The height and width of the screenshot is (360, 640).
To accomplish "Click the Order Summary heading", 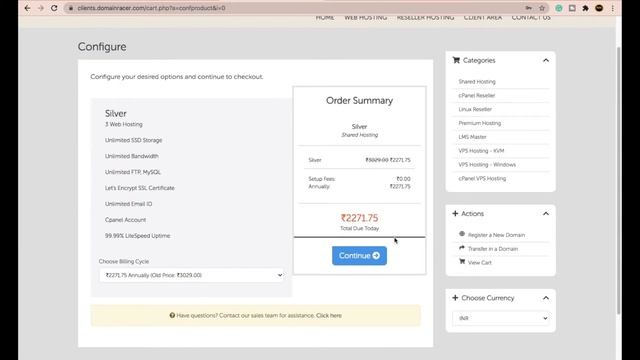I will 359,100.
